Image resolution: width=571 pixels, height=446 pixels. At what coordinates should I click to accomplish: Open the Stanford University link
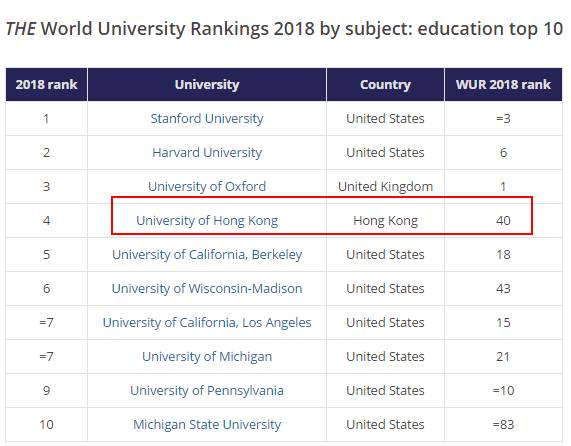[x=207, y=119]
